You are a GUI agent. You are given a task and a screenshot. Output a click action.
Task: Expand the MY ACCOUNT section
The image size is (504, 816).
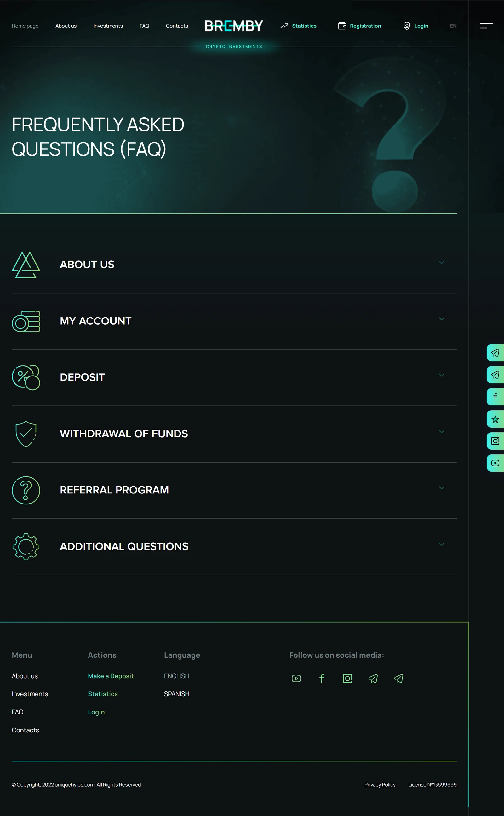(x=441, y=319)
